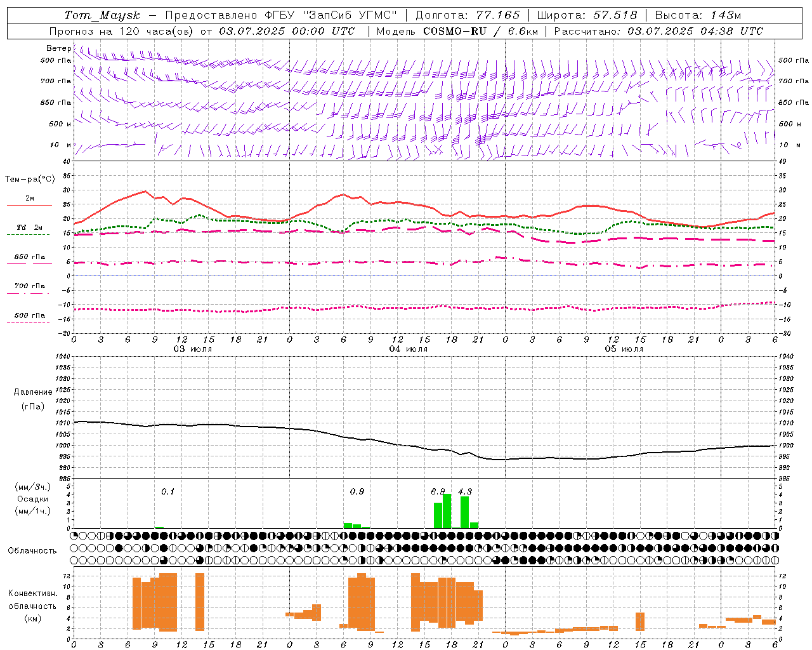Screen dimensions: 812x650
Task: Click the 'Td 2м' dew point legend entry
Action: coord(29,227)
